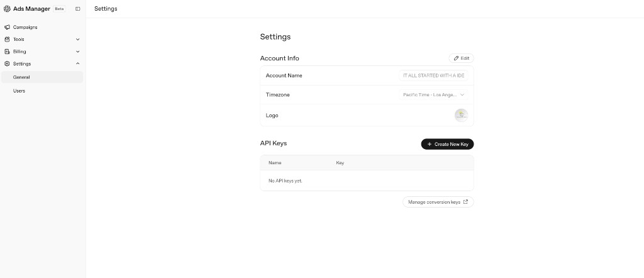Click the Beta badge next to Ads Manager
The image size is (644, 278).
[59, 9]
